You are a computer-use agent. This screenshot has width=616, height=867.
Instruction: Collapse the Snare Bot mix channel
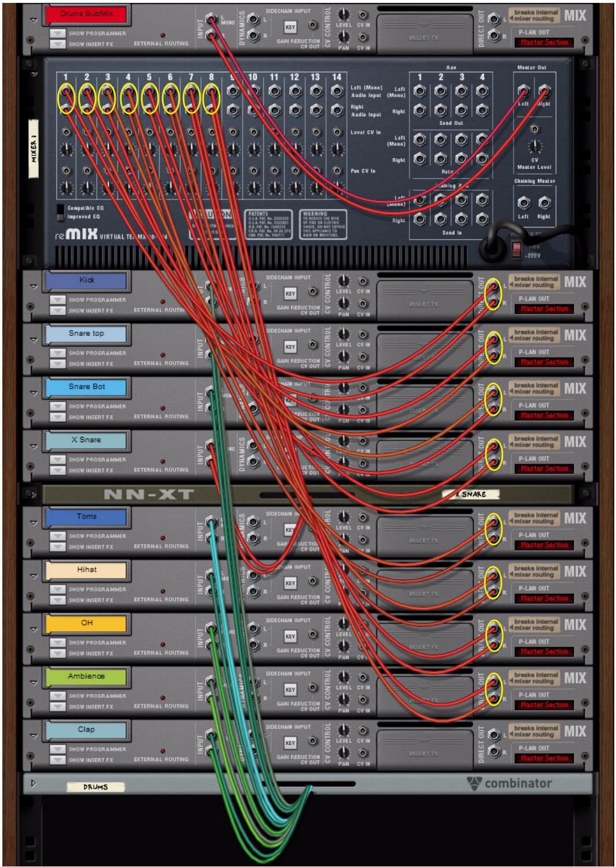[x=34, y=393]
